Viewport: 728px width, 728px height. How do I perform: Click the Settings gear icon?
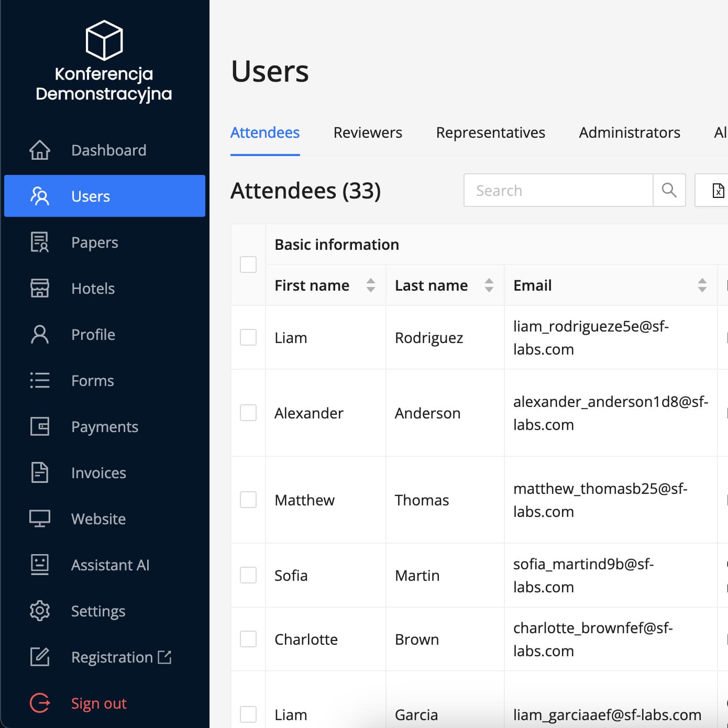pos(40,611)
